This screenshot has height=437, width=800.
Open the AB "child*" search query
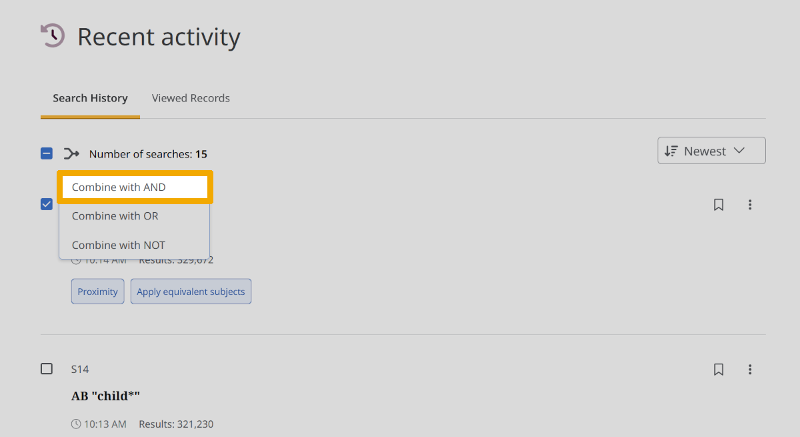tap(105, 396)
